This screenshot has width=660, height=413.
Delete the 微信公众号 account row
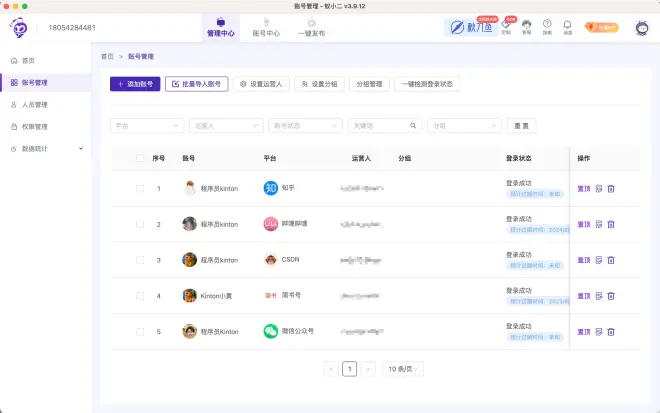[x=611, y=332]
